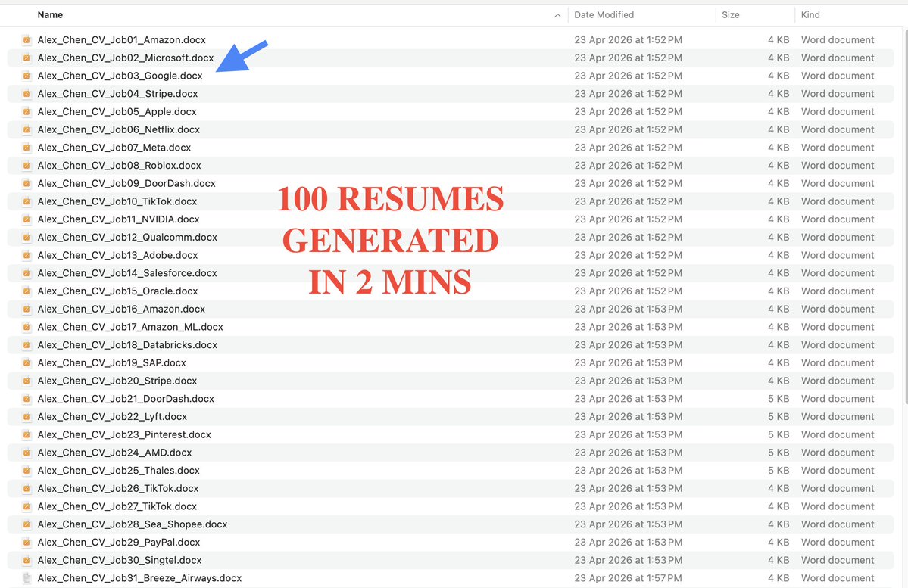
Task: Click the Job14_Salesforce file icon
Action: [x=27, y=273]
